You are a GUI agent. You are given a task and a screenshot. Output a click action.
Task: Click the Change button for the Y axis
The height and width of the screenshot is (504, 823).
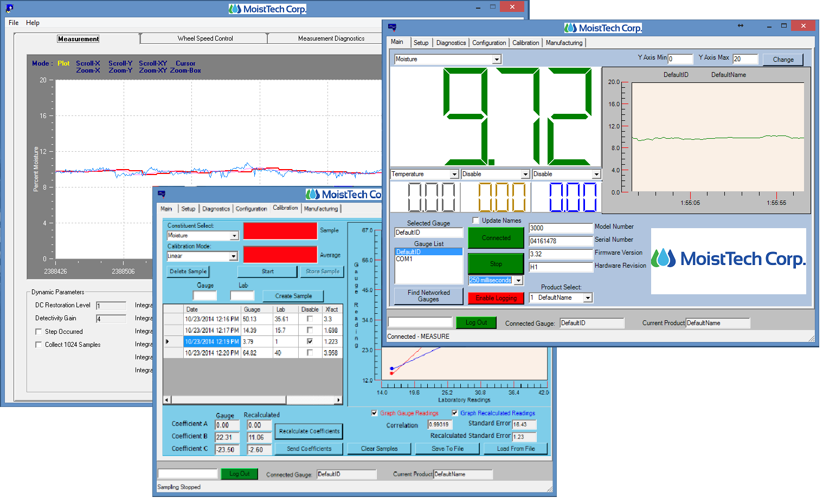pos(783,60)
